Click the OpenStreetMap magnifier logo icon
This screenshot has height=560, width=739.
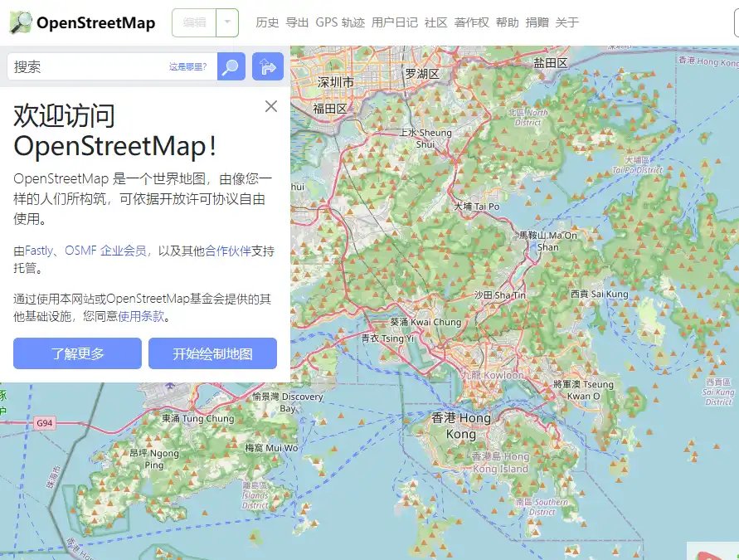coord(20,22)
